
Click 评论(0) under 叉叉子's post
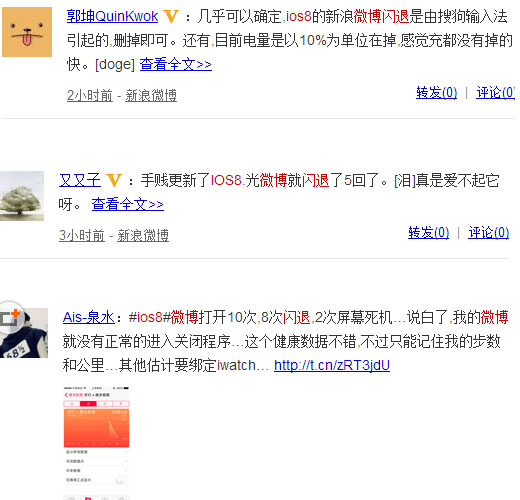489,233
